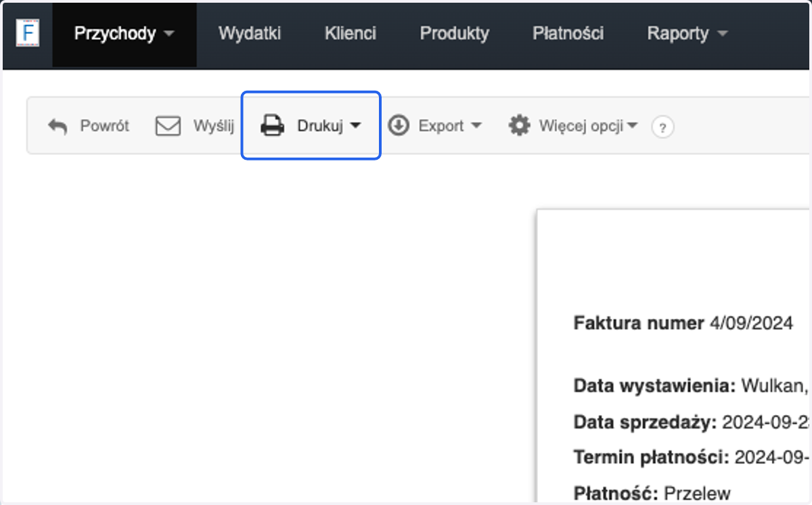The width and height of the screenshot is (812, 505).
Task: Expand the Raporty dropdown menu
Action: point(687,34)
